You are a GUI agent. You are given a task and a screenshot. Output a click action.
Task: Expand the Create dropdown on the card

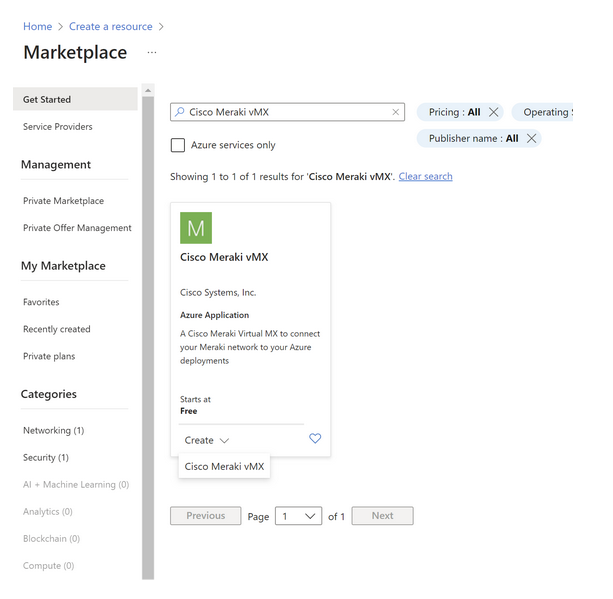click(x=206, y=440)
